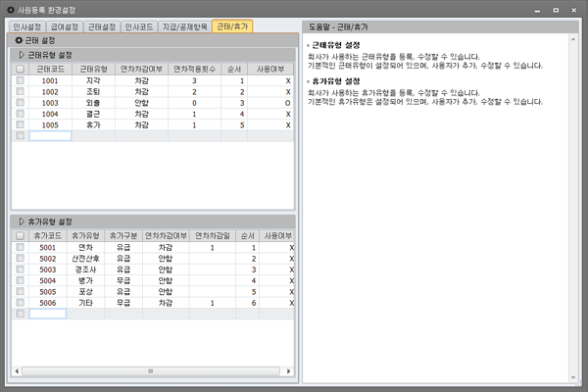Click the new 근태코드 input field
Viewport: 588px width, 392px height.
point(50,136)
